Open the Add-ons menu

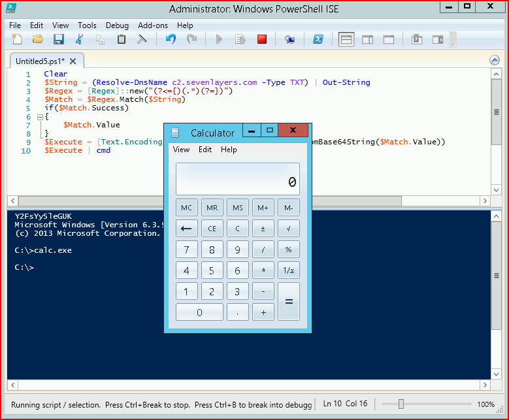(x=153, y=25)
